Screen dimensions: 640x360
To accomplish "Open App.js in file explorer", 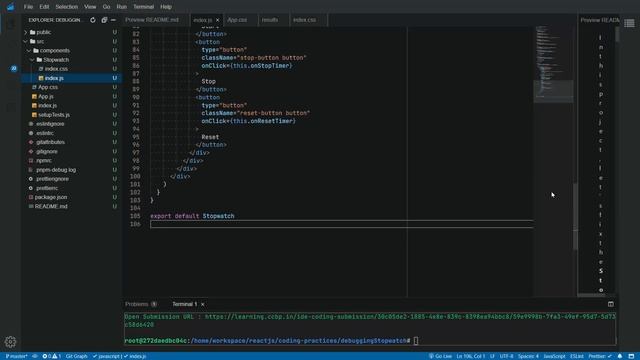I will (x=46, y=96).
